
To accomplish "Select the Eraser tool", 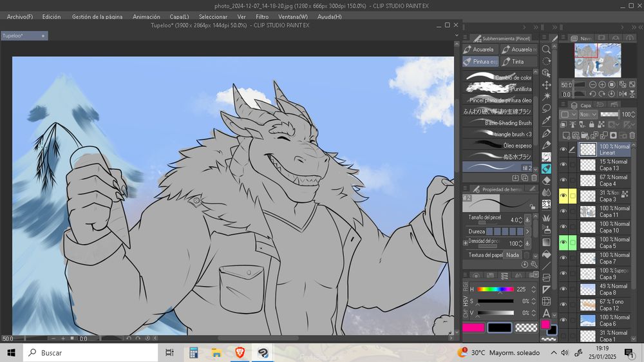I will [x=546, y=180].
